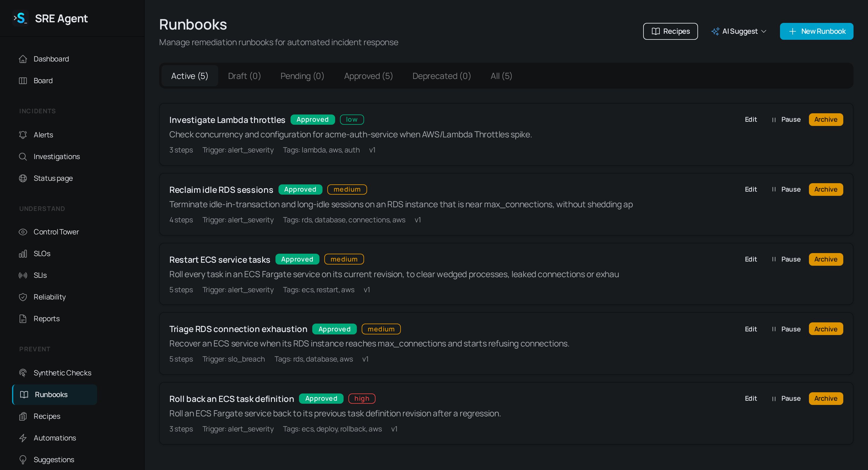
Task: Click Trigger: slo_breach text
Action: 234,359
